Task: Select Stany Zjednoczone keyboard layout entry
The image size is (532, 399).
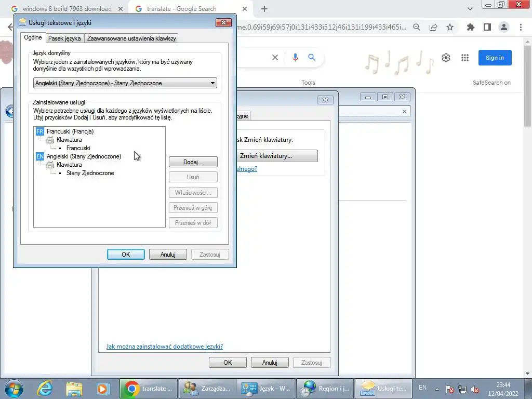Action: [x=90, y=173]
